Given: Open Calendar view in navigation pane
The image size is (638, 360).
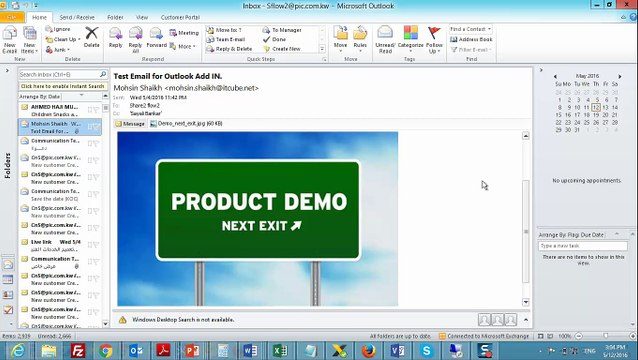Looking at the screenshot, I should (8, 279).
